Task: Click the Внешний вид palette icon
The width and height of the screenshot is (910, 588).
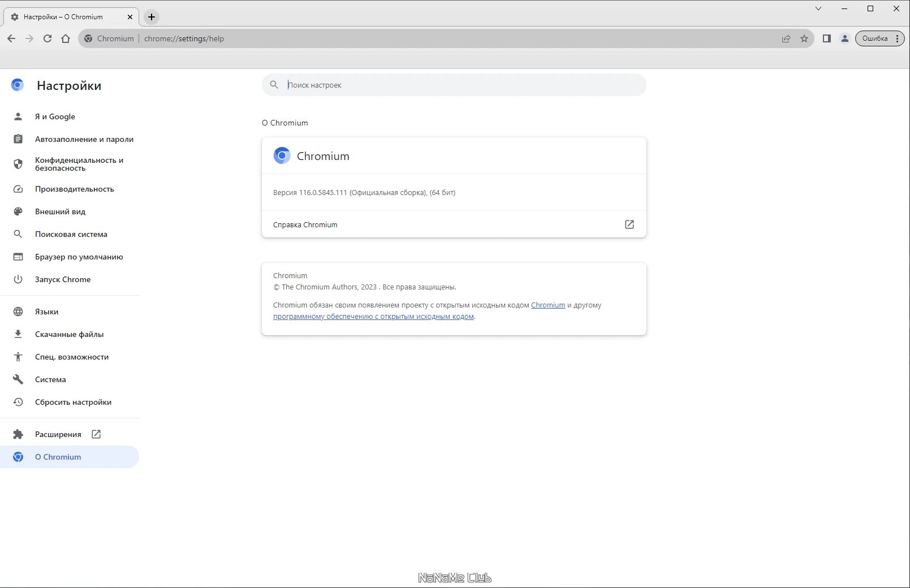Action: (18, 211)
